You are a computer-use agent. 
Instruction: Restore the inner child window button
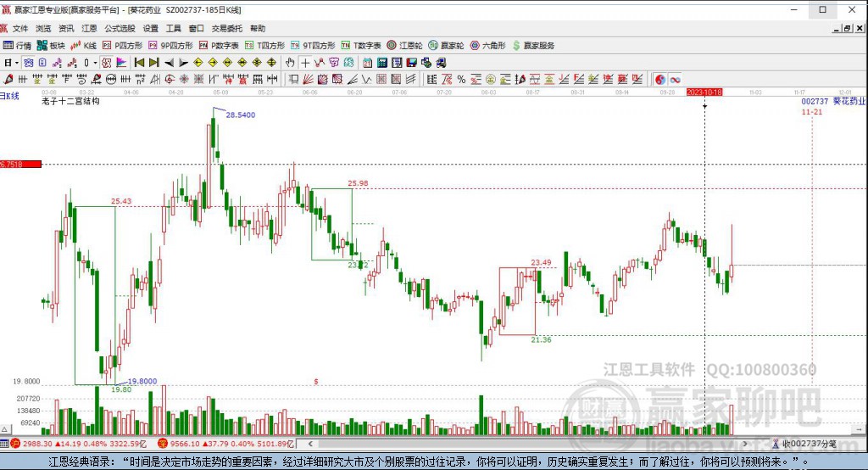[848, 28]
